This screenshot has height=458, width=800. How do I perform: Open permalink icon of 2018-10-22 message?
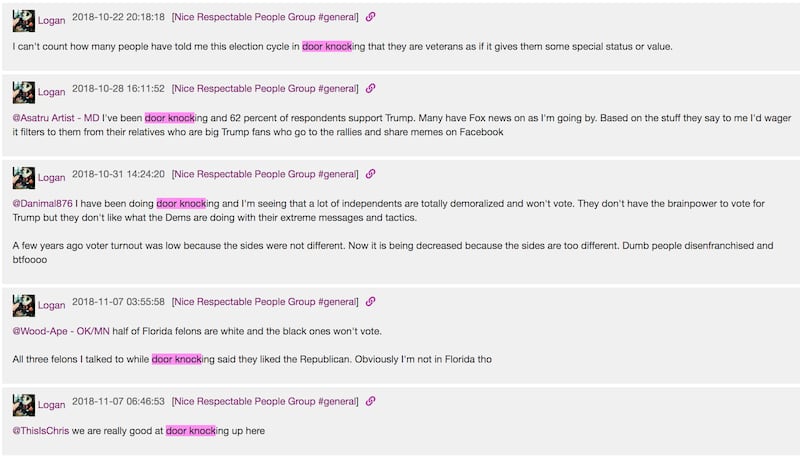tap(370, 17)
